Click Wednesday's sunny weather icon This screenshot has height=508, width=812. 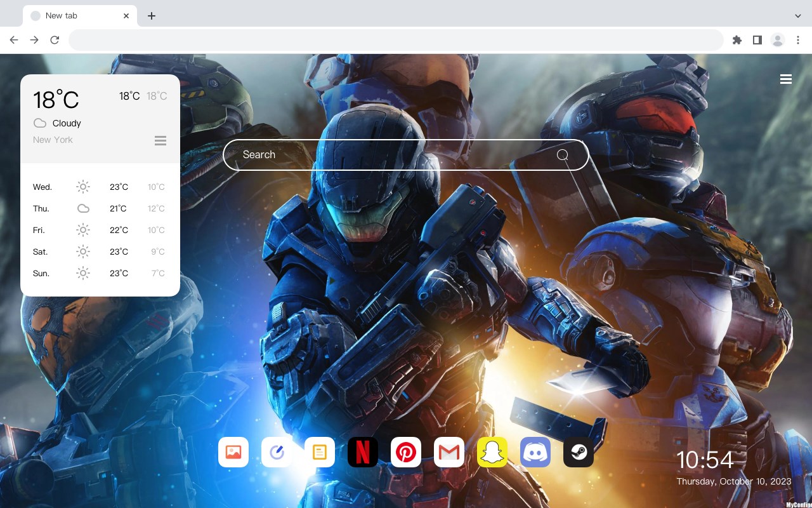click(83, 187)
